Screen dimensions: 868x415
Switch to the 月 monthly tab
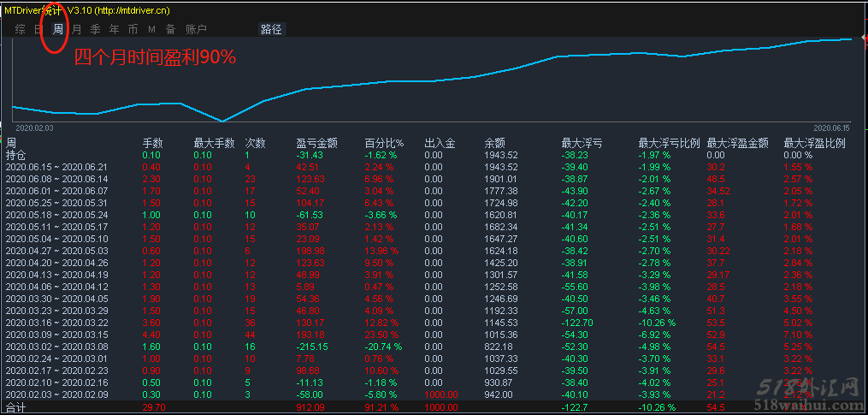pyautogui.click(x=76, y=29)
